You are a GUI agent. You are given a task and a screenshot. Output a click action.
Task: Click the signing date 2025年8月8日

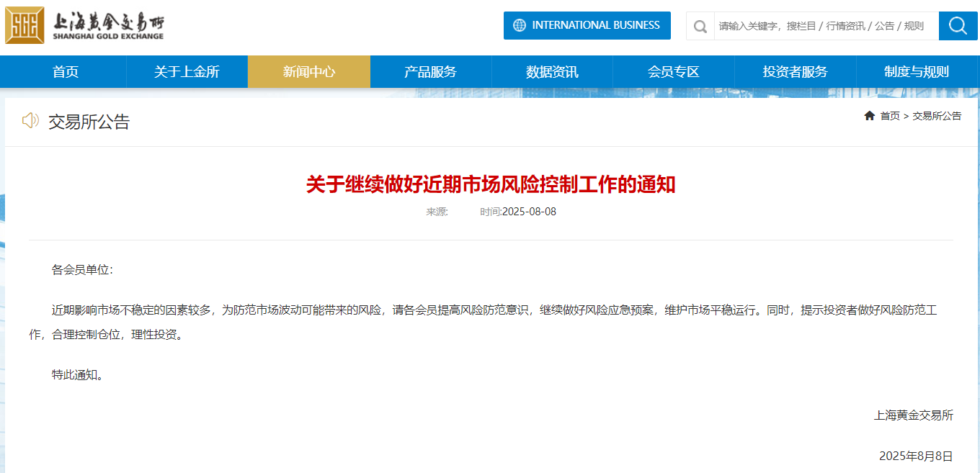916,456
